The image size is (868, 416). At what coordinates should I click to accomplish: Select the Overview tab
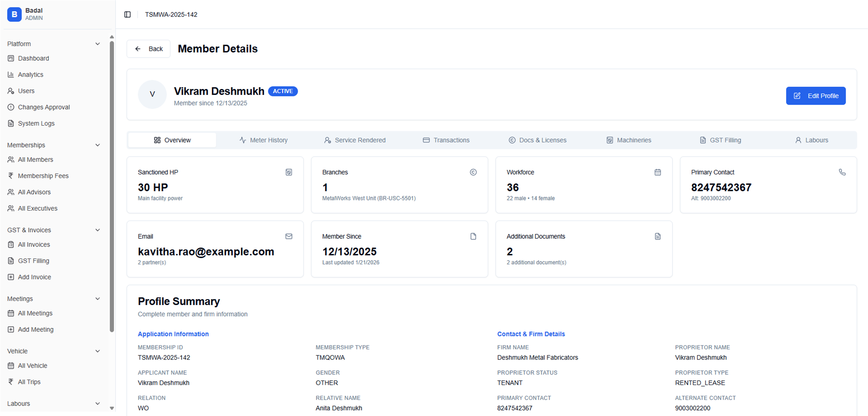(x=172, y=140)
